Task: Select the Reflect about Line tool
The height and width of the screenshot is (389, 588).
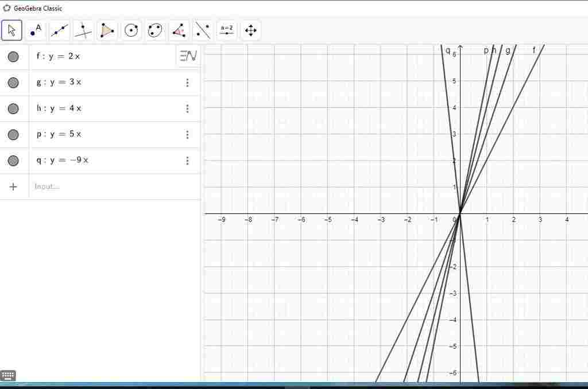Action: pos(203,30)
